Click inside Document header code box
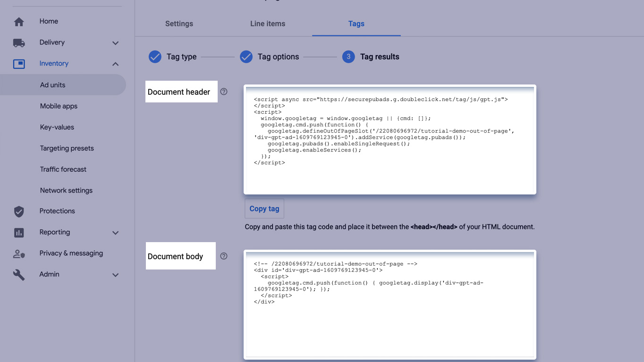Viewport: 644px width, 362px height. [390, 140]
